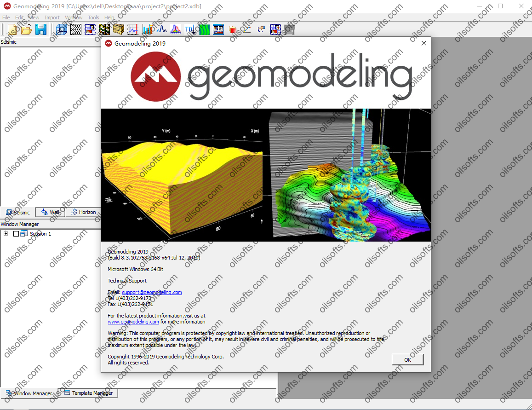Open the www.geomodeling.com website link

[133, 322]
